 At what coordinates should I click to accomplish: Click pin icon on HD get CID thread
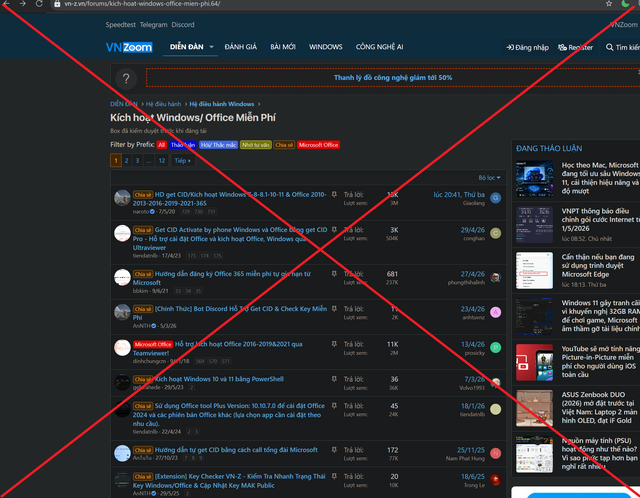click(x=334, y=194)
